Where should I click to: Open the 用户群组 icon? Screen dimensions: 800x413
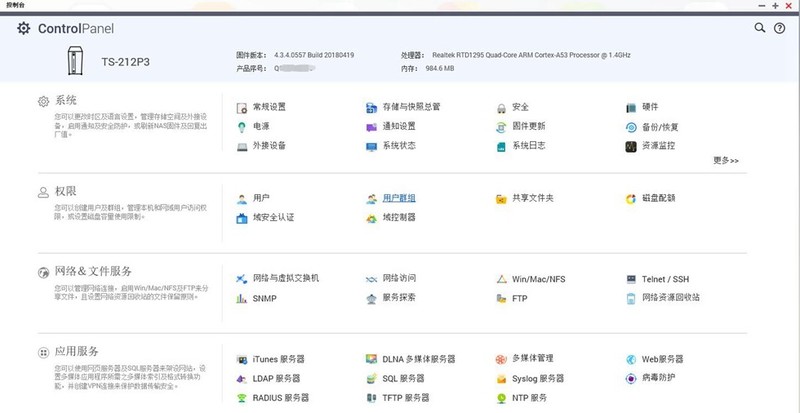point(371,199)
